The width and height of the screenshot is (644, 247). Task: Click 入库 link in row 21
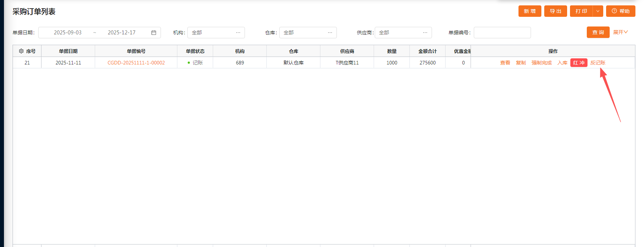pos(562,63)
